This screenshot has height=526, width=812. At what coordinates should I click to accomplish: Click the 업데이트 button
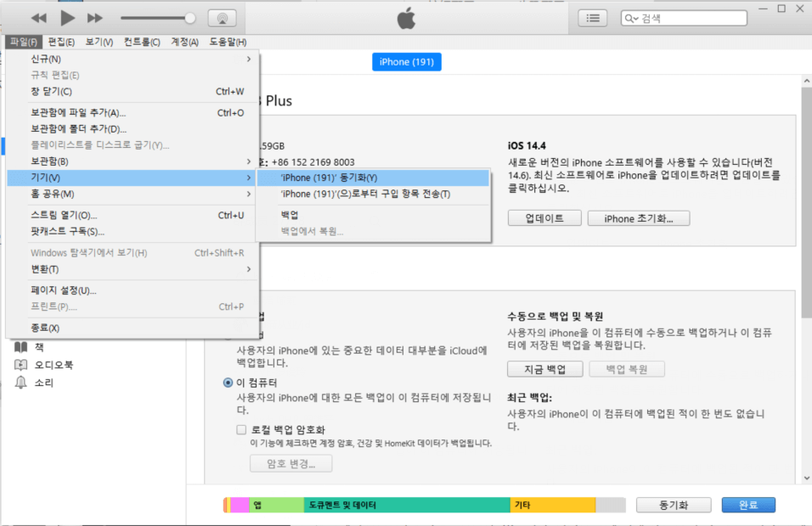(x=544, y=218)
